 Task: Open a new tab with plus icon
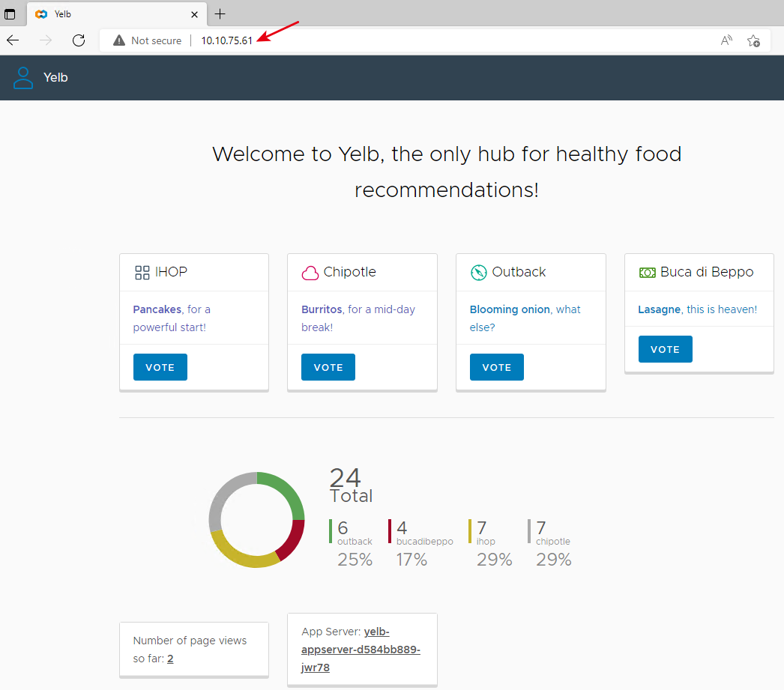(x=220, y=14)
